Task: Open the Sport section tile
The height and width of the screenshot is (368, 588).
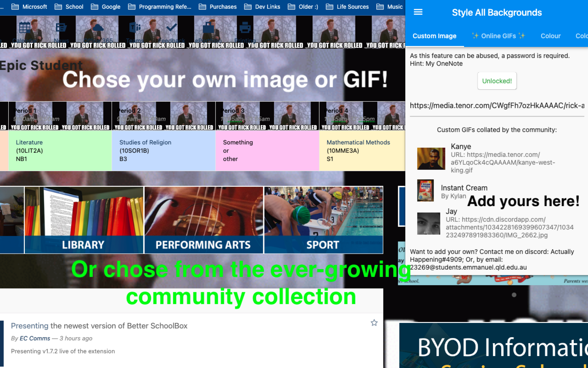Action: click(323, 220)
